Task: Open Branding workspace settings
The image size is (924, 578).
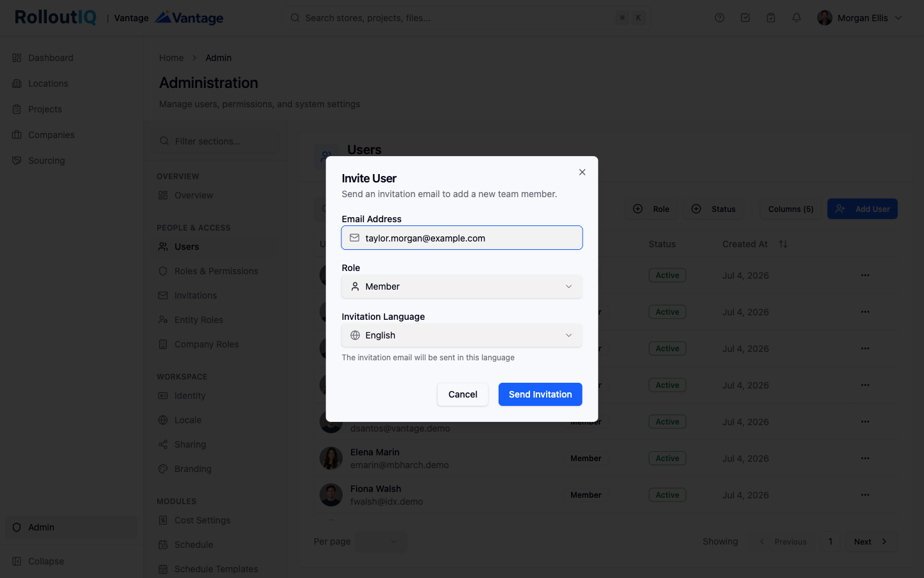Action: click(x=216, y=469)
